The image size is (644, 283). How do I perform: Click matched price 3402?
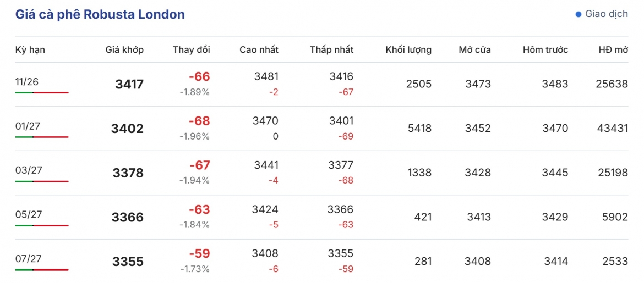tap(127, 129)
